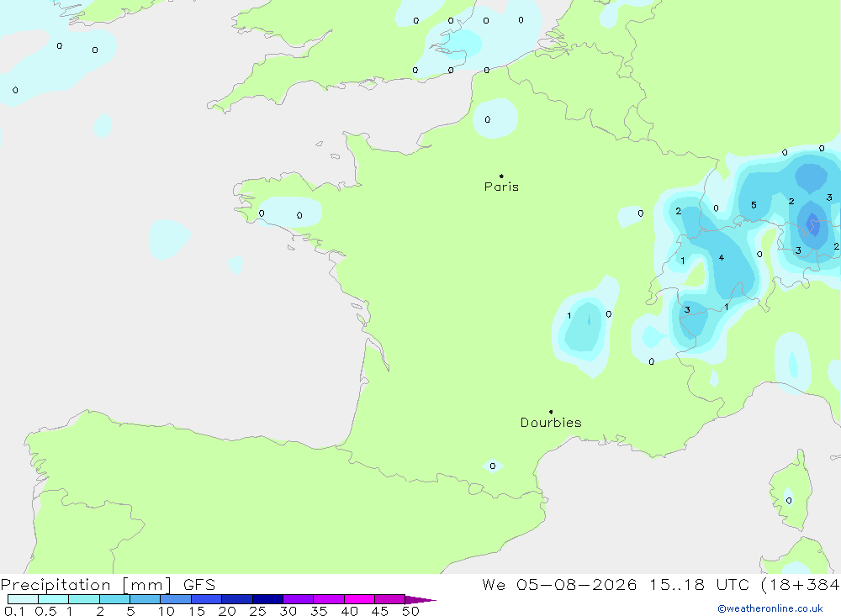Image resolution: width=841 pixels, height=616 pixels.
Task: Click the precipitation value '4' on map
Action: (x=722, y=257)
